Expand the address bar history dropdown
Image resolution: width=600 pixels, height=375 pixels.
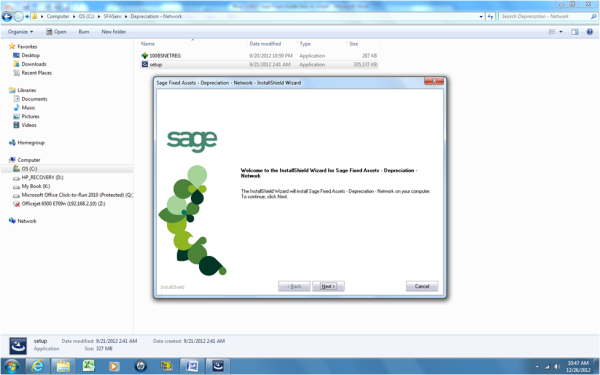pyautogui.click(x=481, y=16)
